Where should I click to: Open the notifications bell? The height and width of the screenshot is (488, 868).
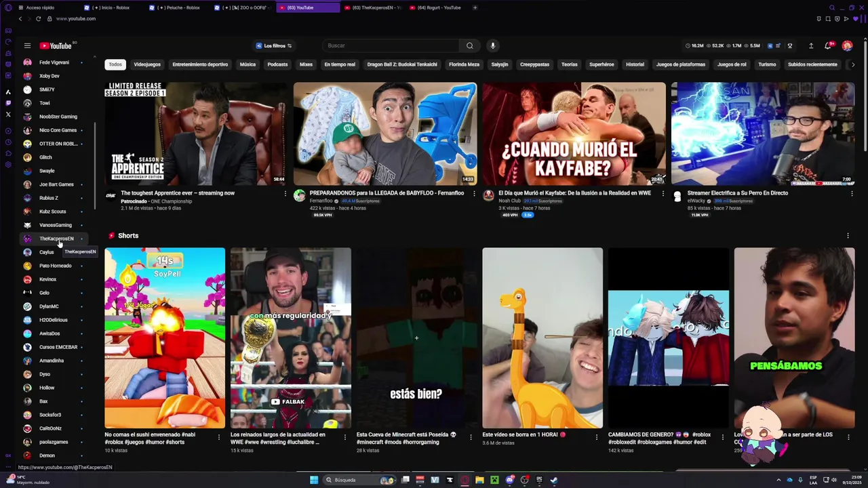827,45
